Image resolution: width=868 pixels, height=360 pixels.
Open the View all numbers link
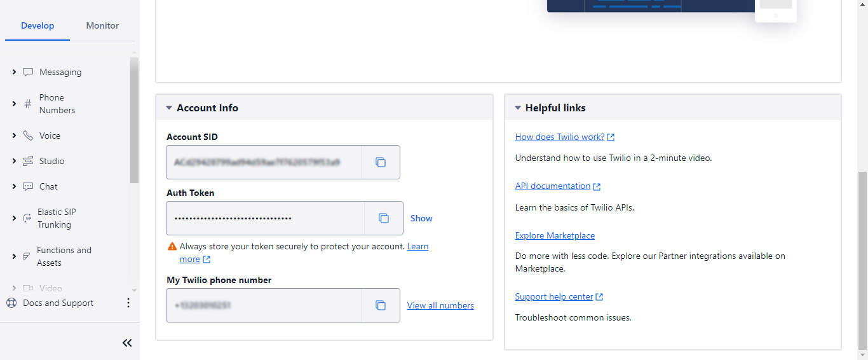[x=440, y=305]
